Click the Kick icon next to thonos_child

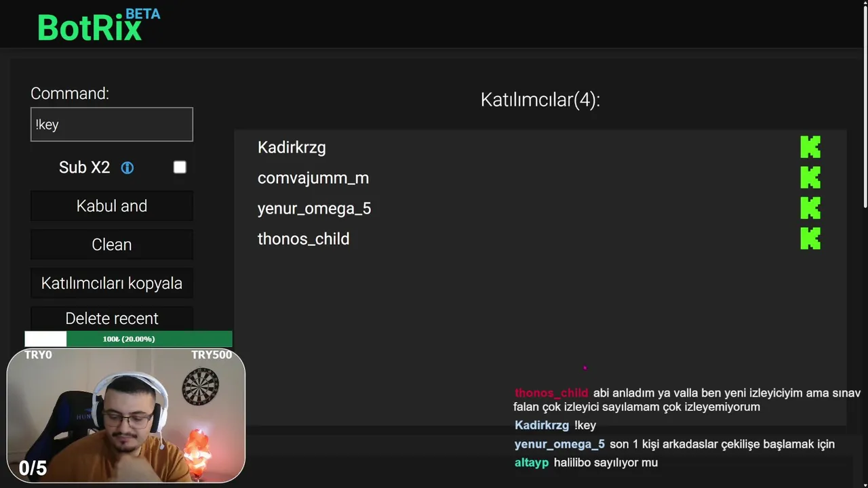(810, 239)
